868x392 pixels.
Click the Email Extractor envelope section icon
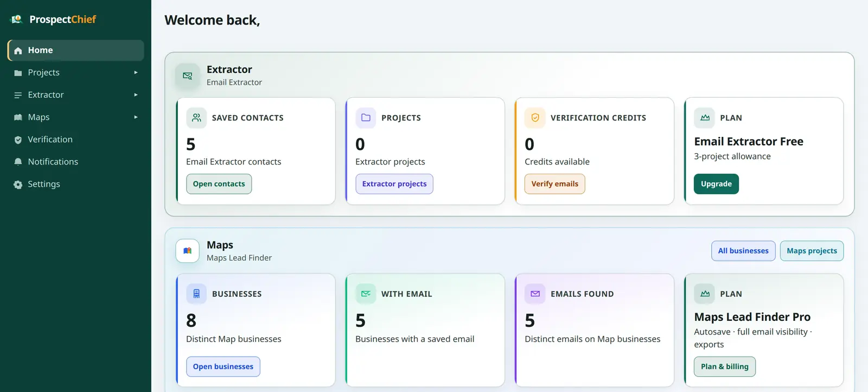coord(188,76)
